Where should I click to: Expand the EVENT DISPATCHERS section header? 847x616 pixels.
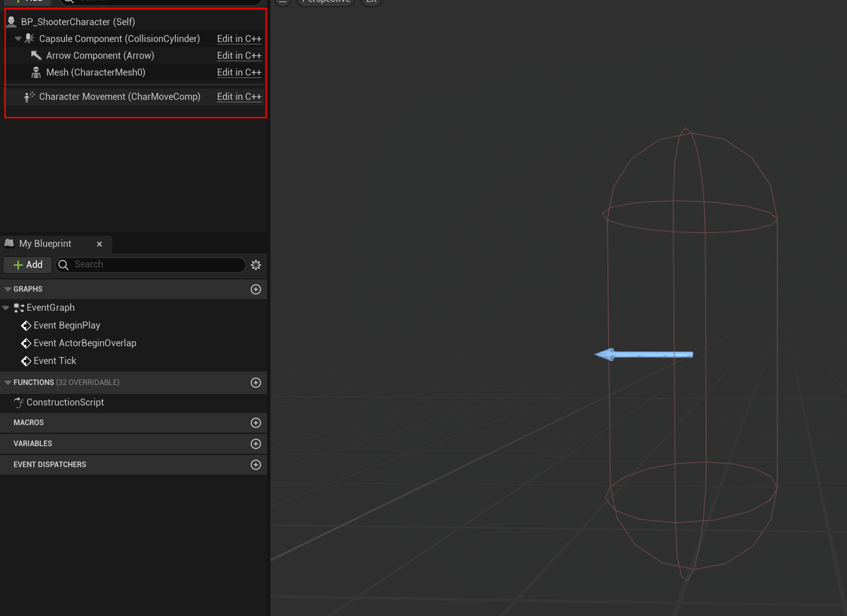pyautogui.click(x=134, y=465)
